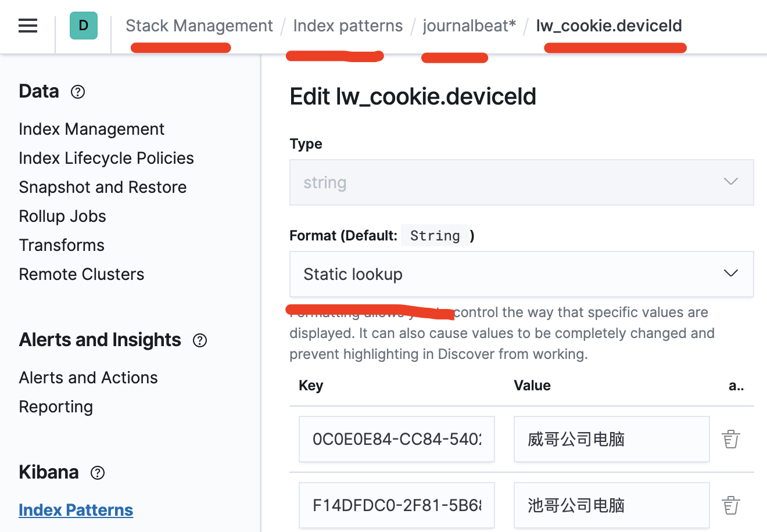Open Rollup Jobs section
The width and height of the screenshot is (767, 532).
(63, 216)
